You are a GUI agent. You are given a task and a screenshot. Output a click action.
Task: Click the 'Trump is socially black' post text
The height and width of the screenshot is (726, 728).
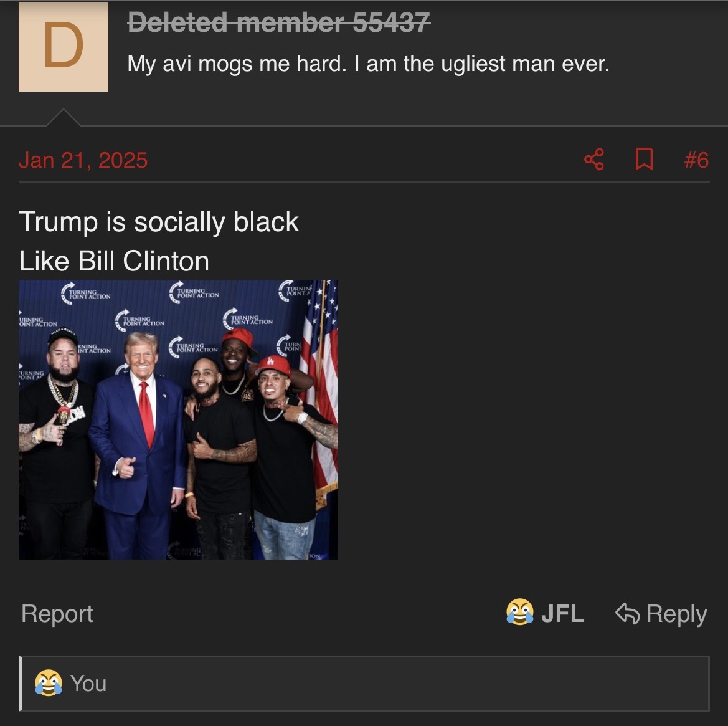(159, 222)
